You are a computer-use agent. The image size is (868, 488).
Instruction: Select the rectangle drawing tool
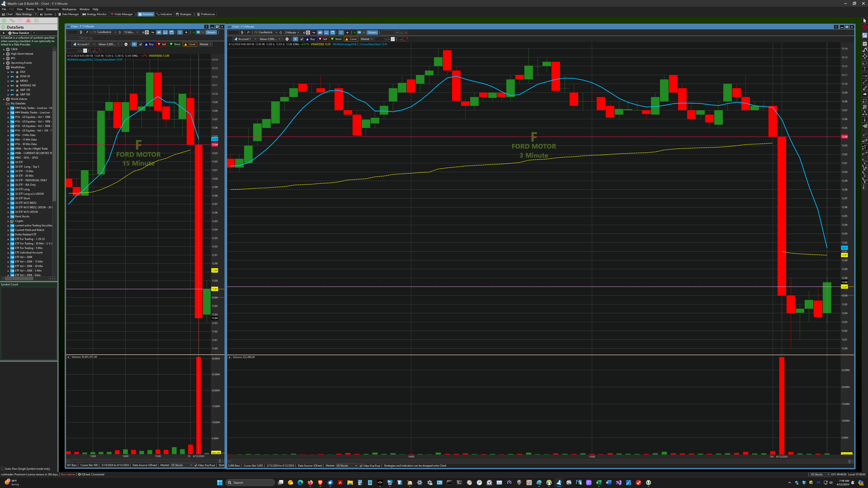pos(865,101)
